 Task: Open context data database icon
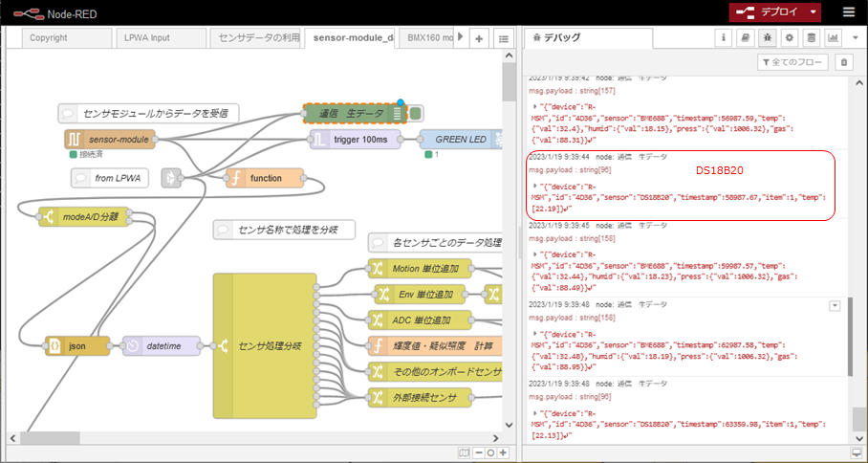811,38
